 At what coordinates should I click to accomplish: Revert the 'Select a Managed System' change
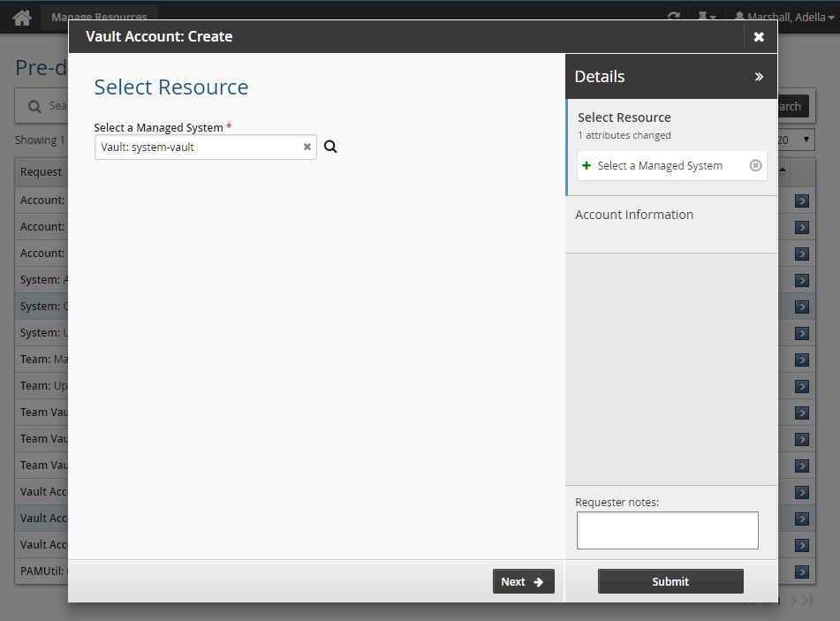tap(755, 165)
